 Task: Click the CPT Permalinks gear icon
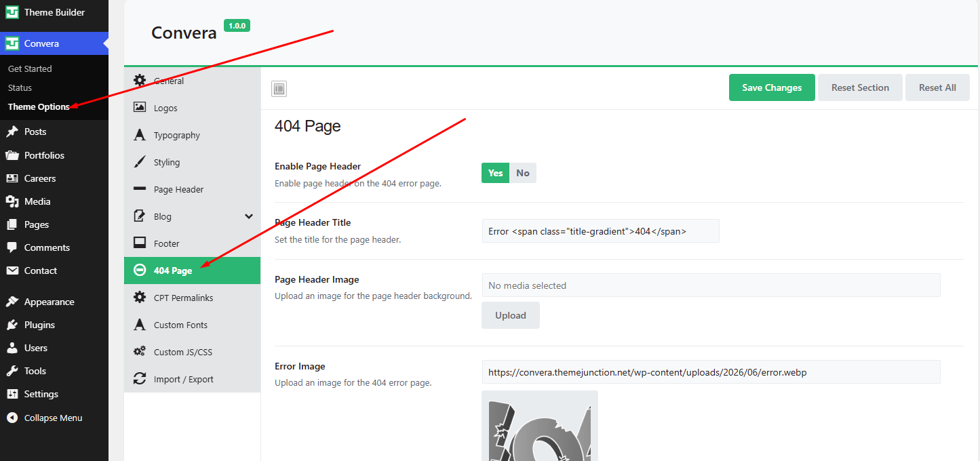140,297
